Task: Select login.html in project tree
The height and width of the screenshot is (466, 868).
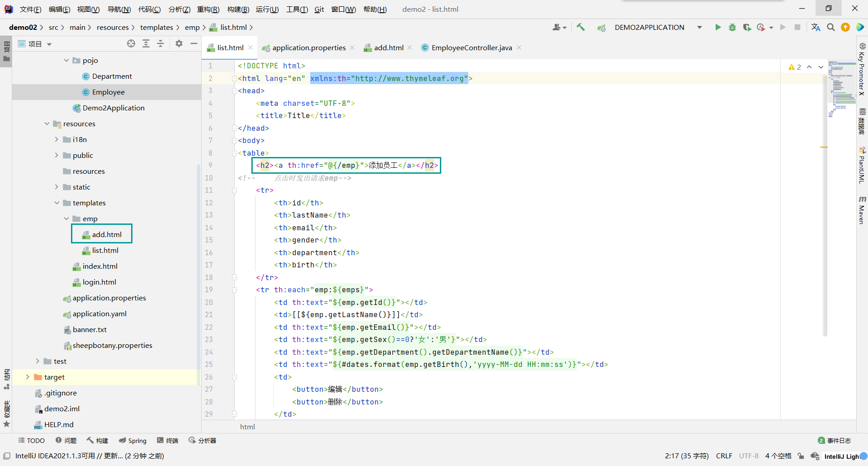Action: tap(99, 282)
